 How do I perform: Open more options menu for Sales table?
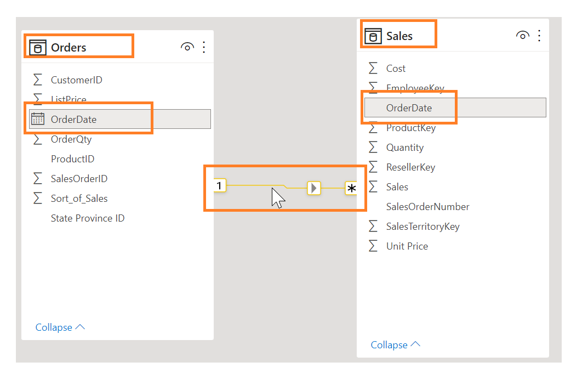tap(539, 36)
